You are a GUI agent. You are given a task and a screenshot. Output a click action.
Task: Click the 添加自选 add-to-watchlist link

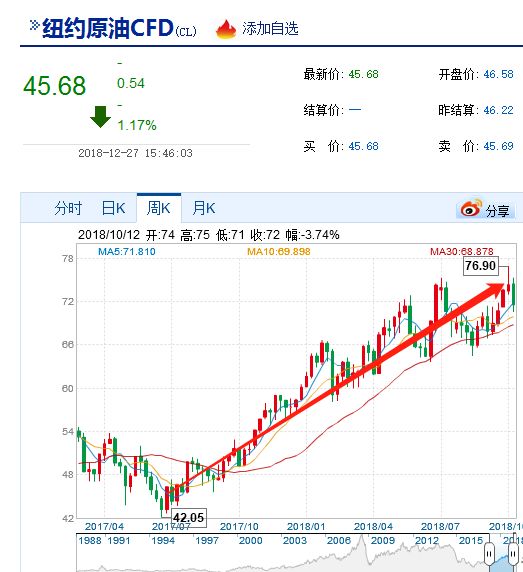pyautogui.click(x=270, y=29)
